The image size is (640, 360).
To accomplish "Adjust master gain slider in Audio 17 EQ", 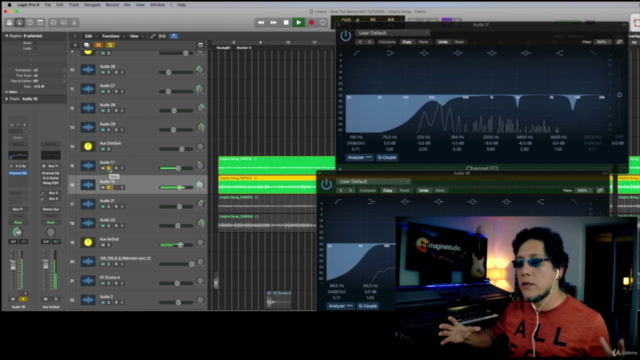I will [619, 95].
